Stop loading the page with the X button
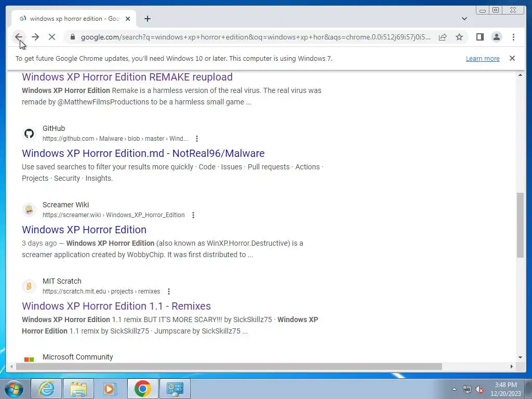 point(52,37)
